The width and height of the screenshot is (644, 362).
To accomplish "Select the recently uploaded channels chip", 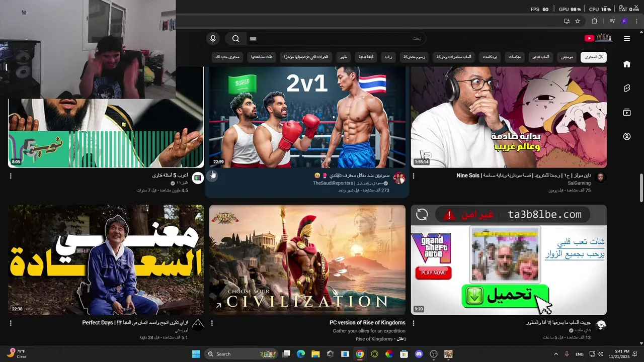I will 306,57.
